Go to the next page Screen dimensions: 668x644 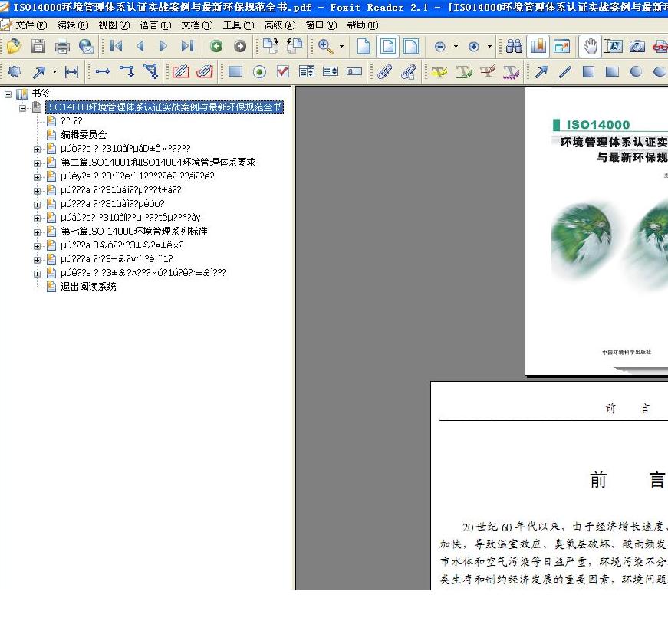(163, 46)
